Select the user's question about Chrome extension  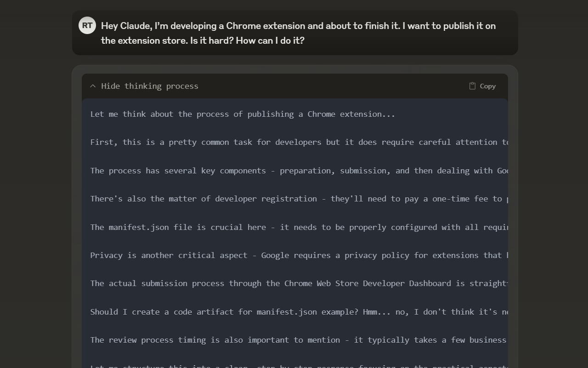click(x=298, y=33)
